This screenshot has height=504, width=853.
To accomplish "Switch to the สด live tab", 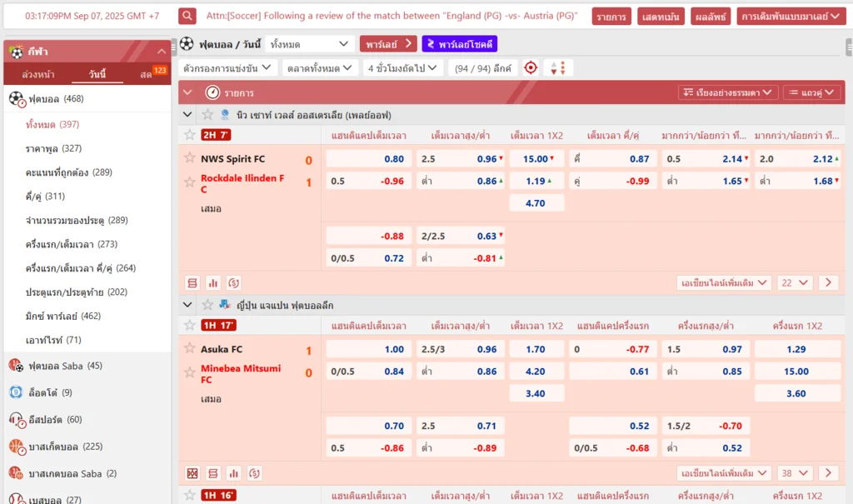I will coord(147,74).
